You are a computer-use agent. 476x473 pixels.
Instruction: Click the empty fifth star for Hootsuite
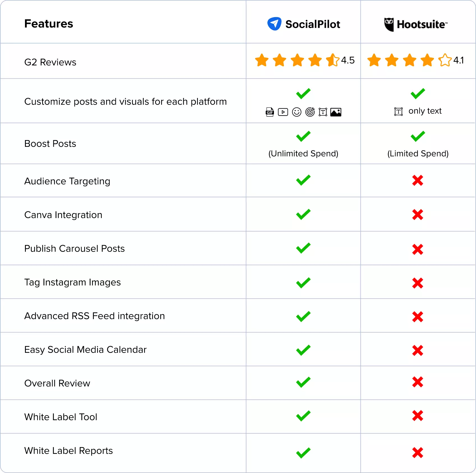[x=445, y=60]
